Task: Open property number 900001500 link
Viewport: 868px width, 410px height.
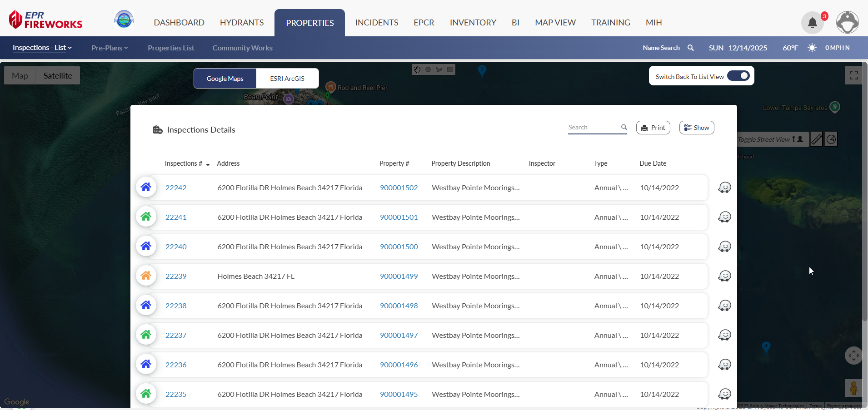Action: 399,247
